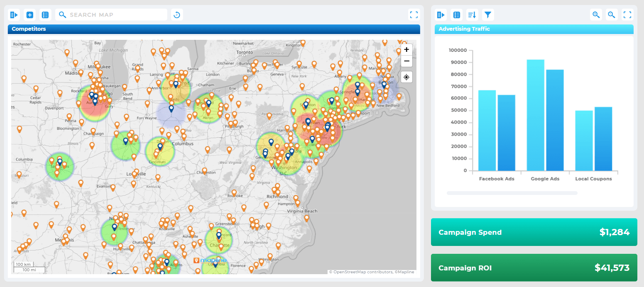The width and height of the screenshot is (644, 287).
Task: Click the horizontal scrollbar below the chart
Action: pyautogui.click(x=512, y=193)
